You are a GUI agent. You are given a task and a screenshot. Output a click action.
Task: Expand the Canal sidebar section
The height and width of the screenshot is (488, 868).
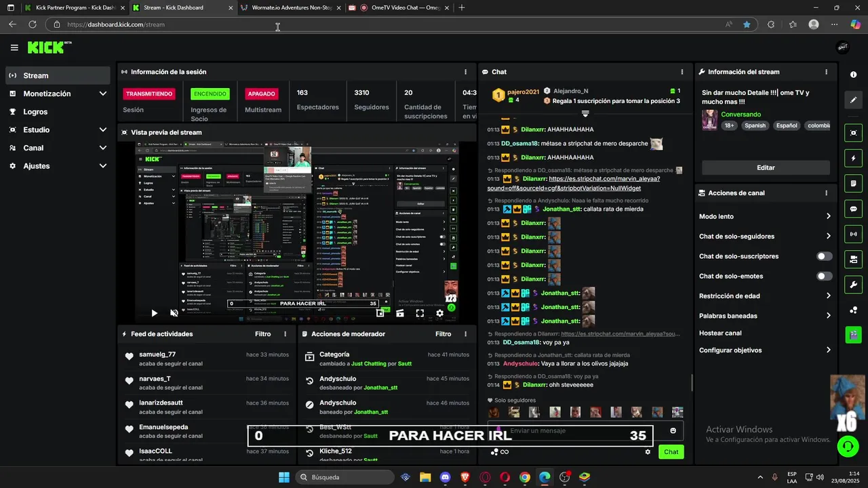tap(58, 148)
